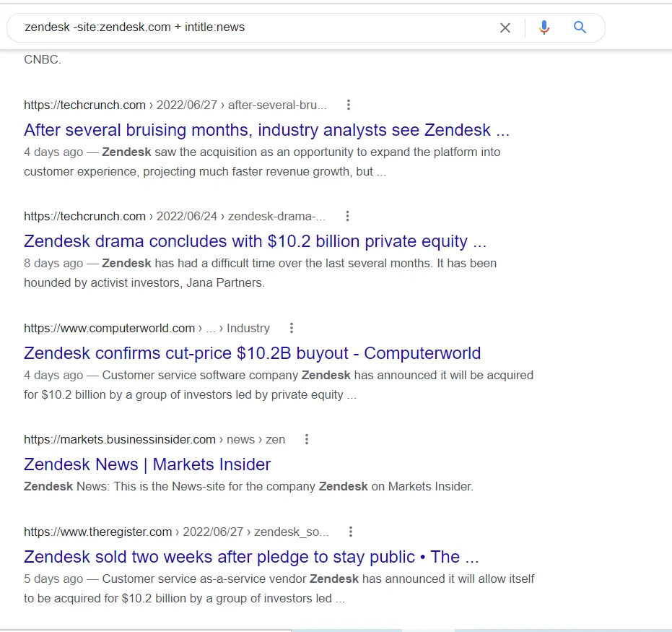The width and height of the screenshot is (672, 632).
Task: Click the techcrunch.com 2022/06/24 URL breadcrumb
Action: pos(174,216)
